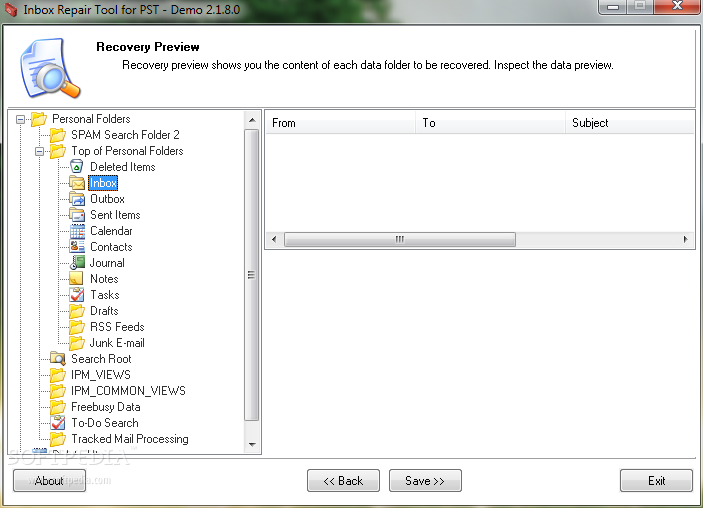The image size is (703, 508).
Task: Click the RSS Feeds folder icon
Action: point(77,327)
